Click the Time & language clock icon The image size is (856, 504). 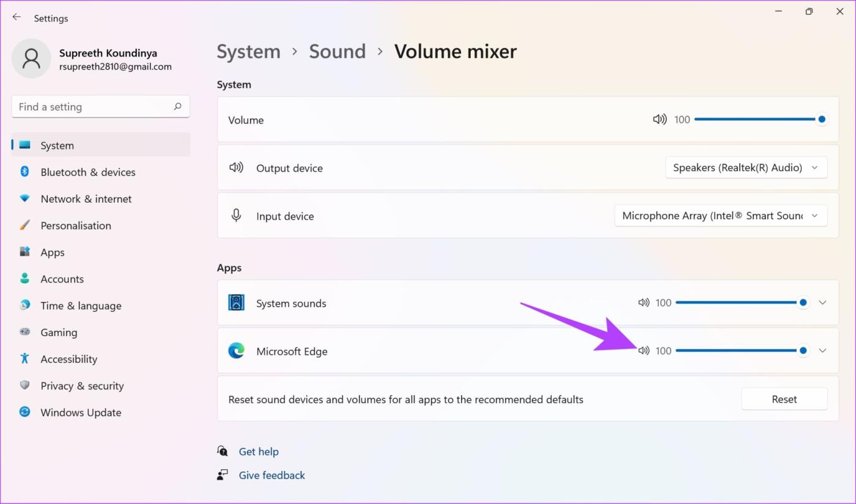click(24, 305)
